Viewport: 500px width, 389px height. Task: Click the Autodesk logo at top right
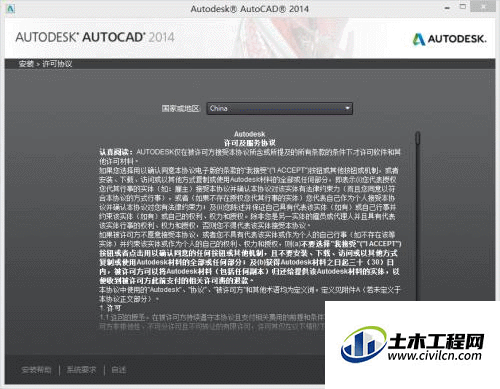450,39
